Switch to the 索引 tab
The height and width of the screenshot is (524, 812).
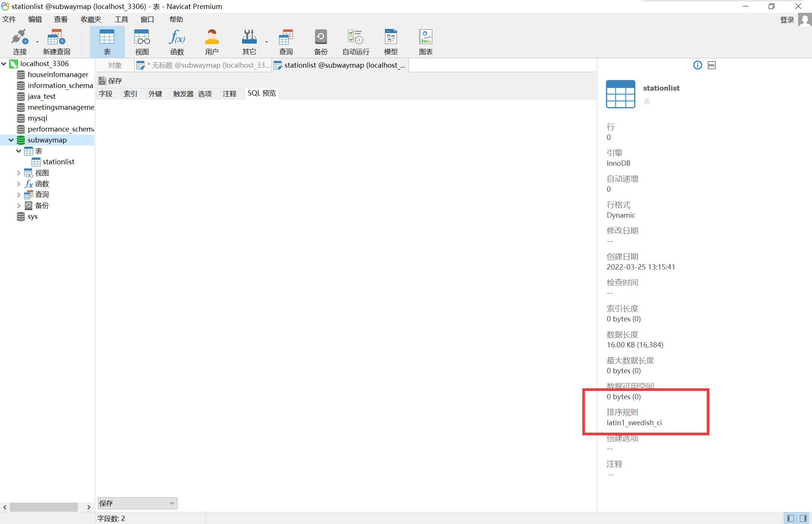[x=130, y=94]
